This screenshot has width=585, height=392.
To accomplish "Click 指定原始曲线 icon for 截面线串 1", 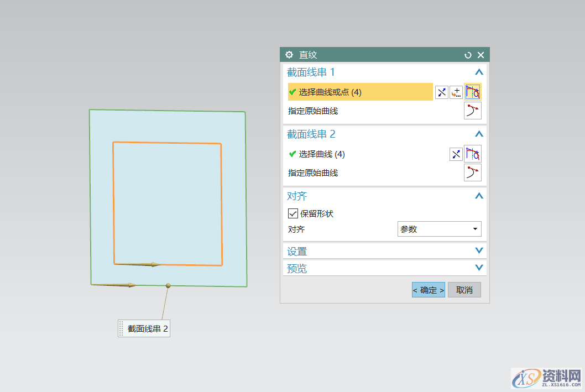I will (473, 110).
